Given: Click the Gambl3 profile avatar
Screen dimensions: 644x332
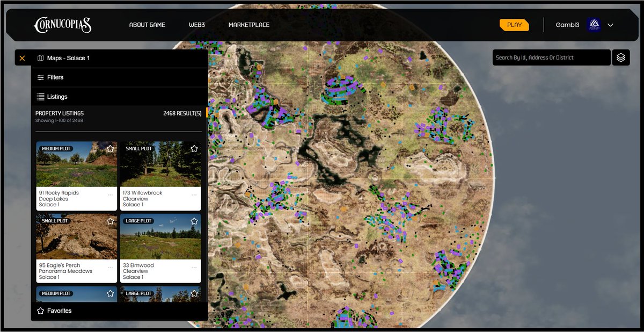Looking at the screenshot, I should pos(594,25).
